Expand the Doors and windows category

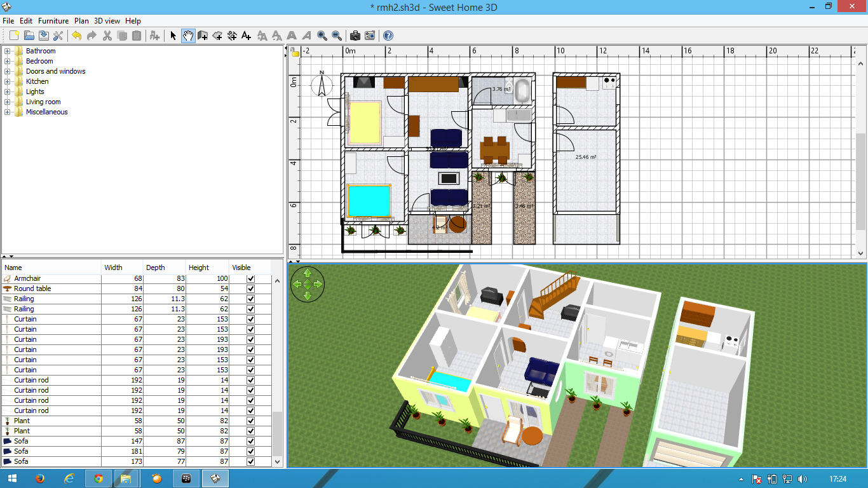pos(6,71)
